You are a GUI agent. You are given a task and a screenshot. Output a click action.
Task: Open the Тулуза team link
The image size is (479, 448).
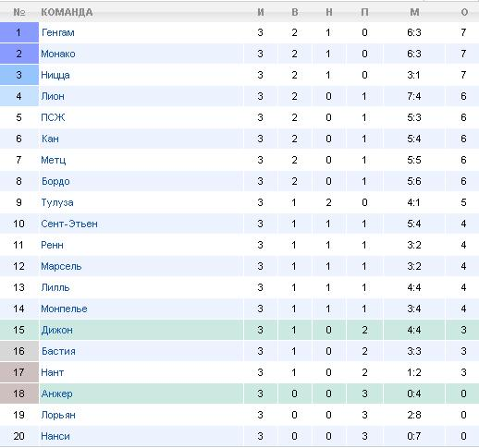57,202
